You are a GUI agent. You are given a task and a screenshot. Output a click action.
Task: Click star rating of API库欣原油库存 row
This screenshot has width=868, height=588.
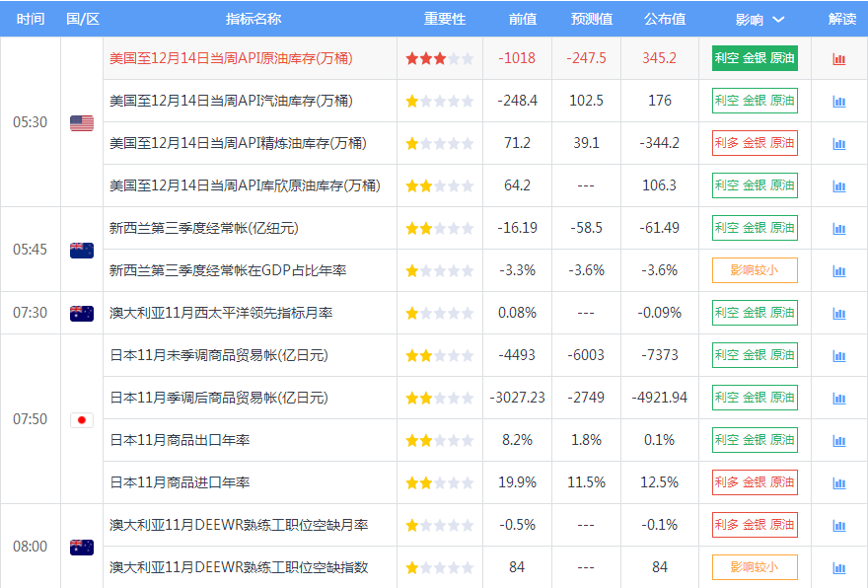pos(439,185)
